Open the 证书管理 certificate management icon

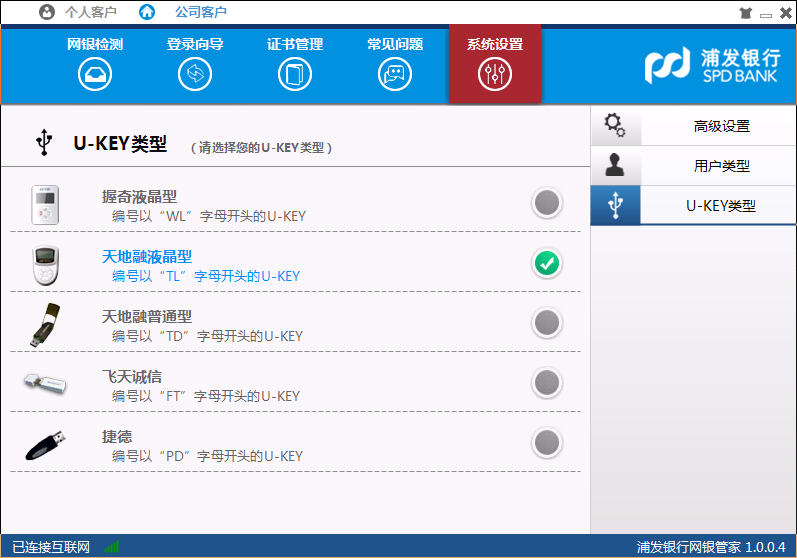295,74
